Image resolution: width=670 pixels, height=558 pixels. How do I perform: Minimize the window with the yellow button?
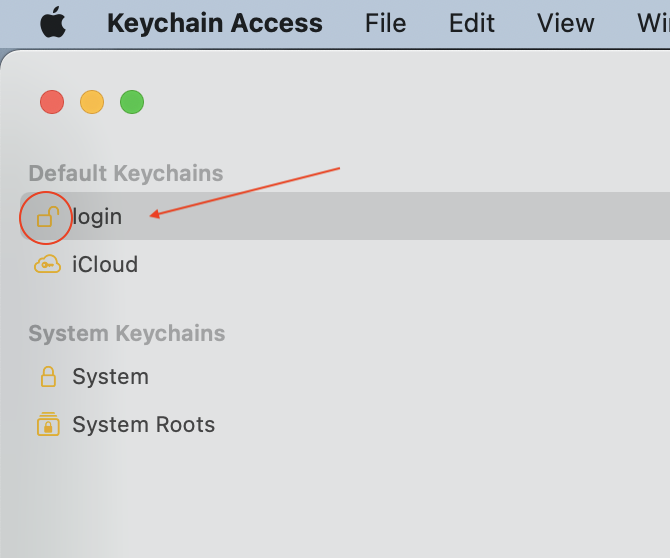92,102
